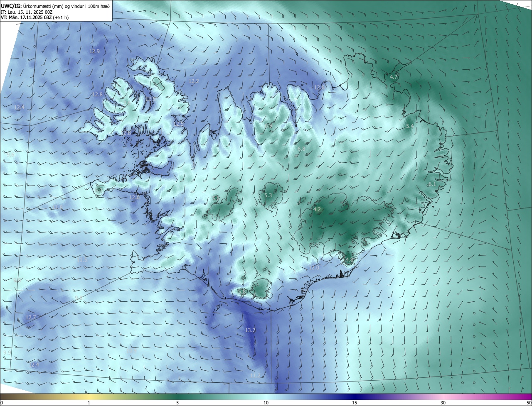
Task: Click the color scale tick label 0
Action: point(2,403)
